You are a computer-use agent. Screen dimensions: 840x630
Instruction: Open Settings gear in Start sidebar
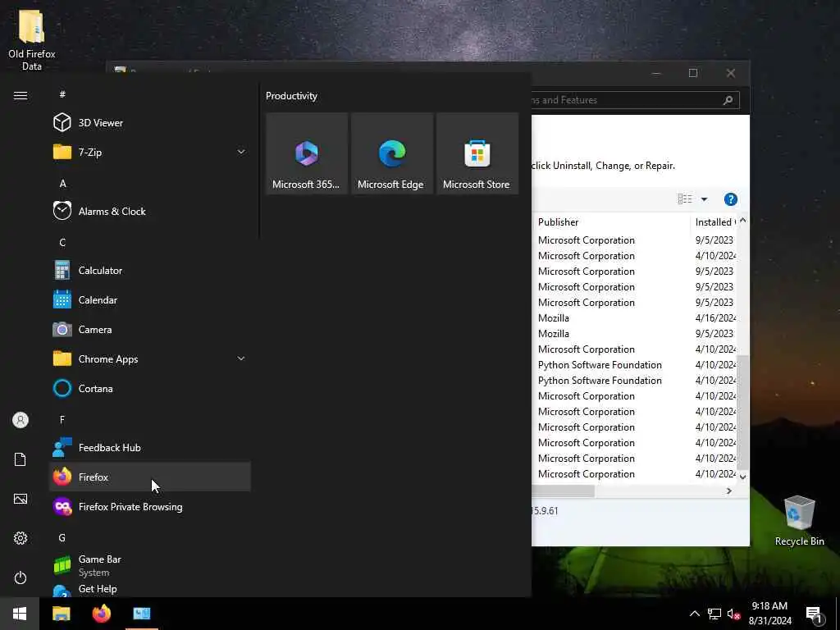(x=21, y=538)
